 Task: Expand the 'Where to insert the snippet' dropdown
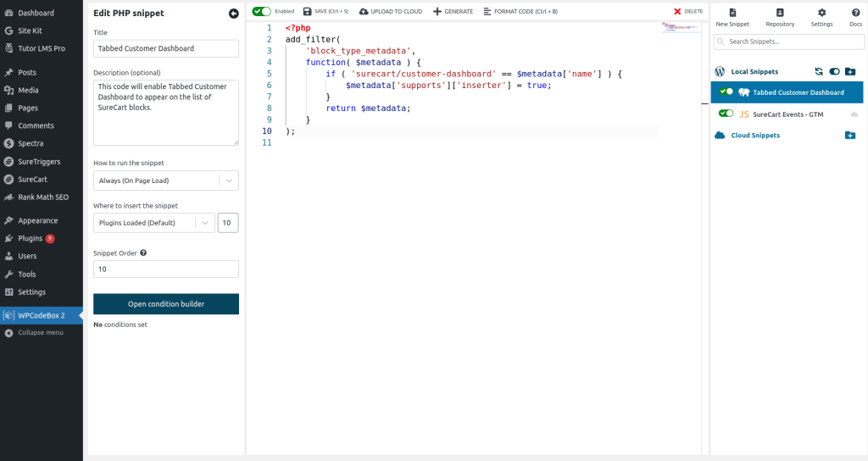[153, 223]
